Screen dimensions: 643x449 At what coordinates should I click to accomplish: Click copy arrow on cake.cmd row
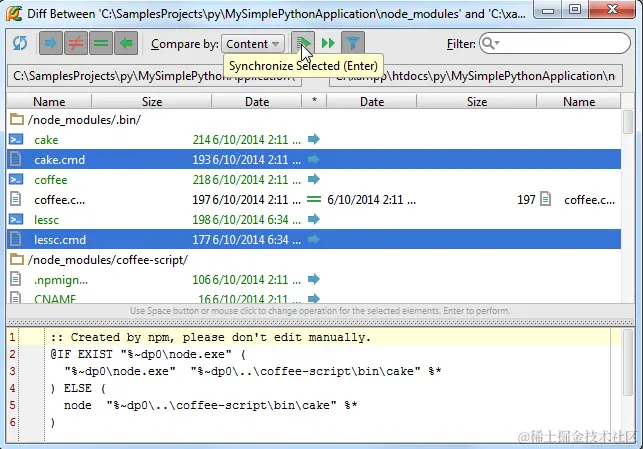tap(314, 159)
